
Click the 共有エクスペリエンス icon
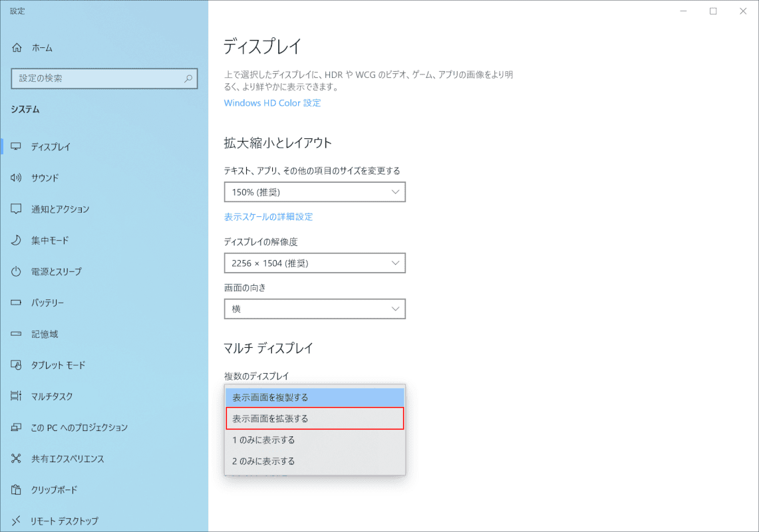16,458
